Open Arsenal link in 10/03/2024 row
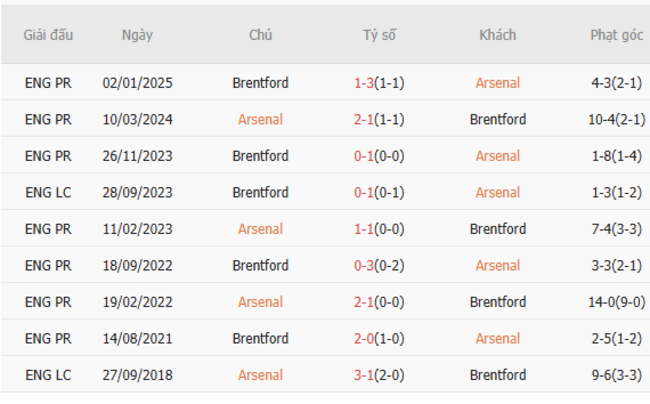This screenshot has height=404, width=650. click(x=260, y=120)
